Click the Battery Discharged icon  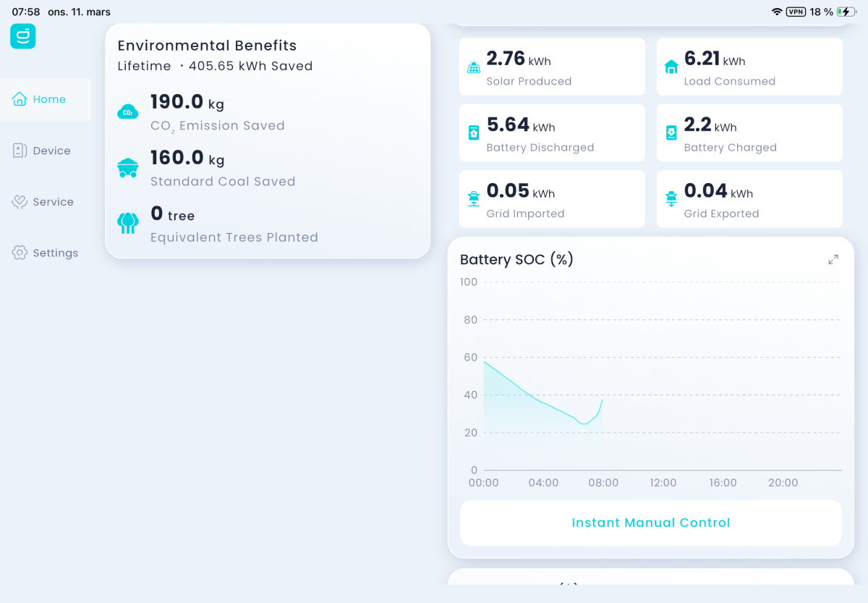[x=474, y=133]
